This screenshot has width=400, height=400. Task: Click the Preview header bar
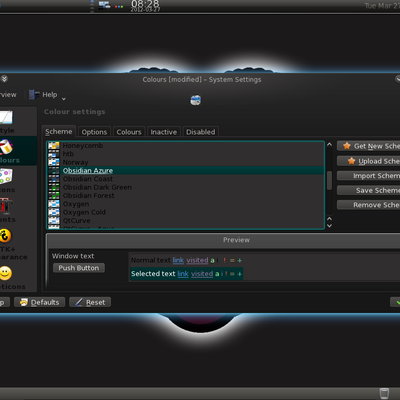[x=223, y=240]
